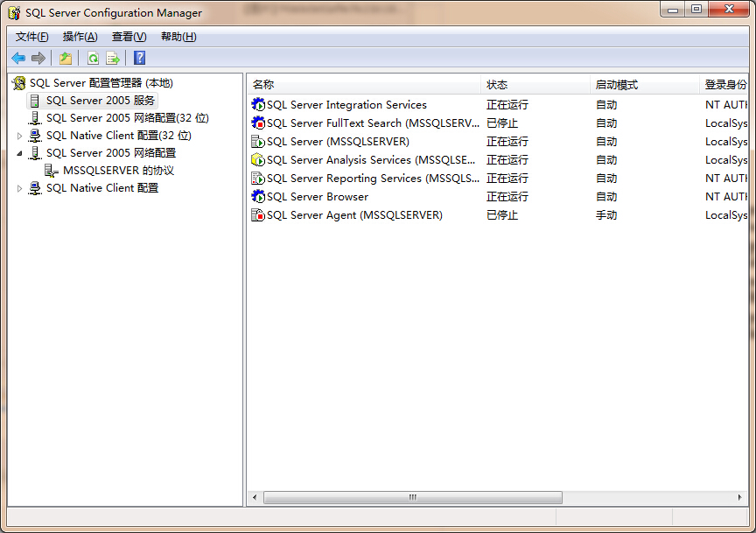This screenshot has height=533, width=756.
Task: Select SQL Server 配置管理器 (本地) root
Action: pyautogui.click(x=101, y=83)
